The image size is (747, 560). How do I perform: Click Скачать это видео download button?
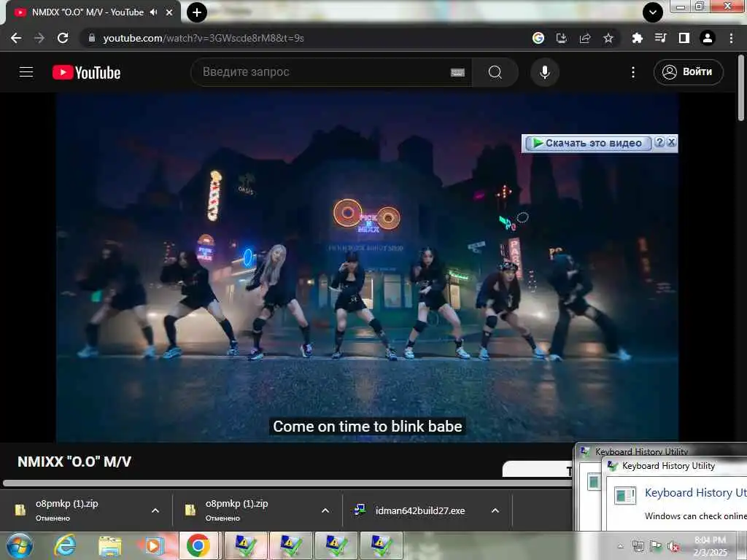587,143
